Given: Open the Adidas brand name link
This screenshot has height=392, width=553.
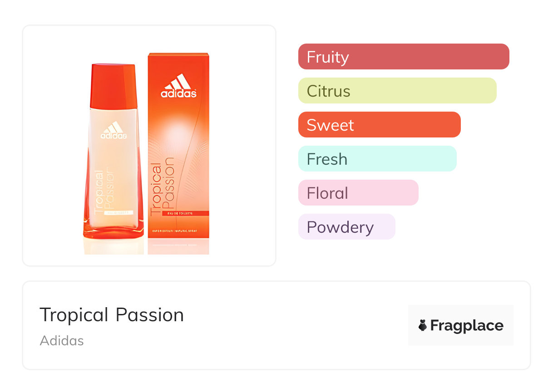Looking at the screenshot, I should pos(62,341).
